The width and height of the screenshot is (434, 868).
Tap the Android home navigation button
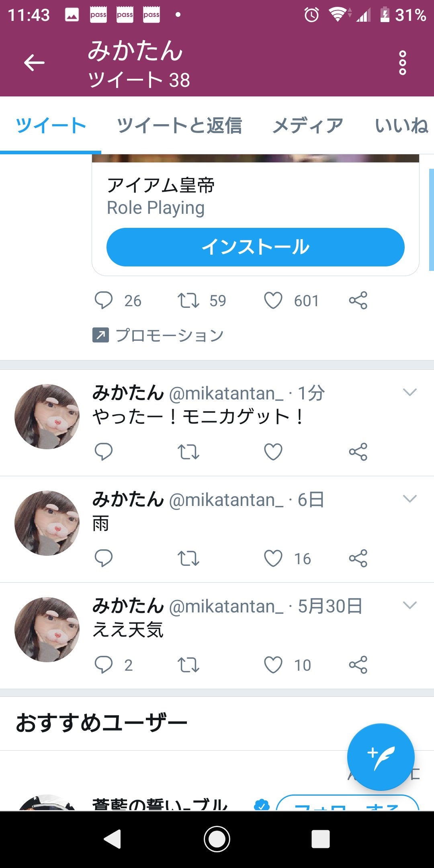tap(217, 839)
